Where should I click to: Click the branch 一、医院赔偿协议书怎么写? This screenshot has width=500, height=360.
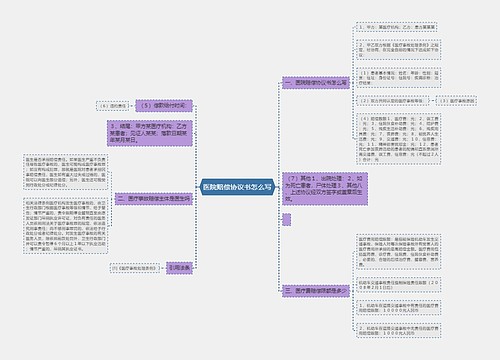(316, 83)
